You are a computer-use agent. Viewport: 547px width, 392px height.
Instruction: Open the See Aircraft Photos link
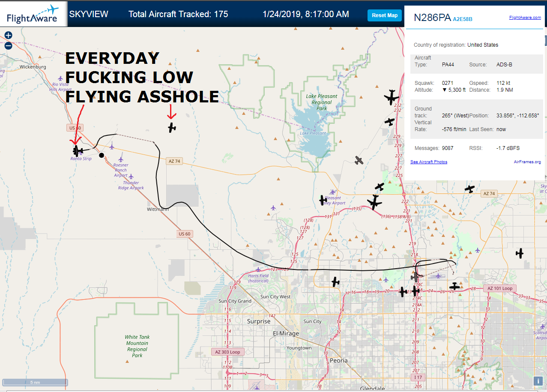pos(429,162)
